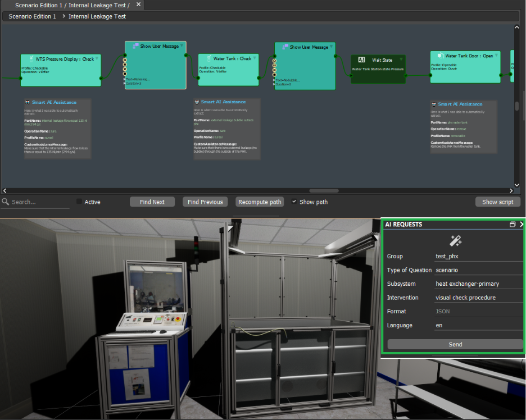
Task: Expand the WTS Pressure Display node arrow
Action: [x=97, y=58]
